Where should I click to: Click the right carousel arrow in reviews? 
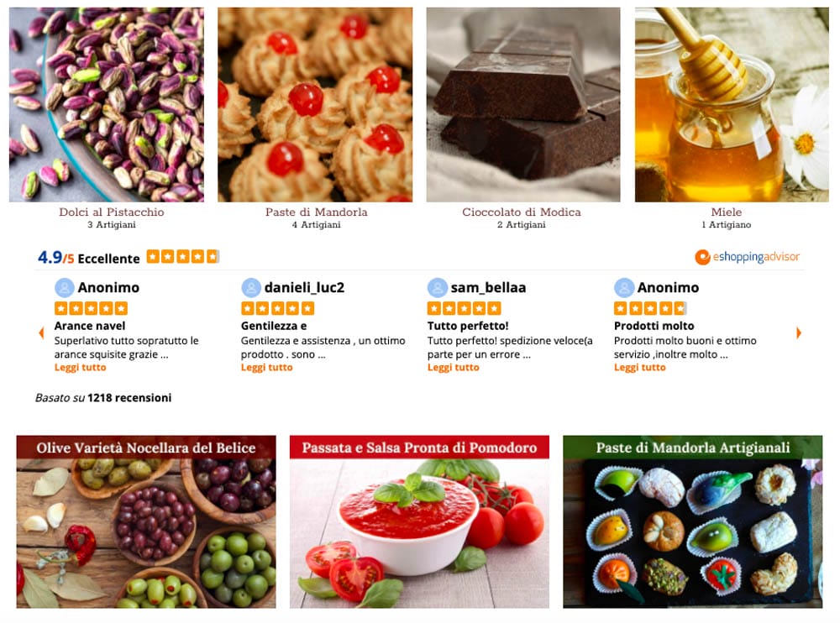[798, 332]
